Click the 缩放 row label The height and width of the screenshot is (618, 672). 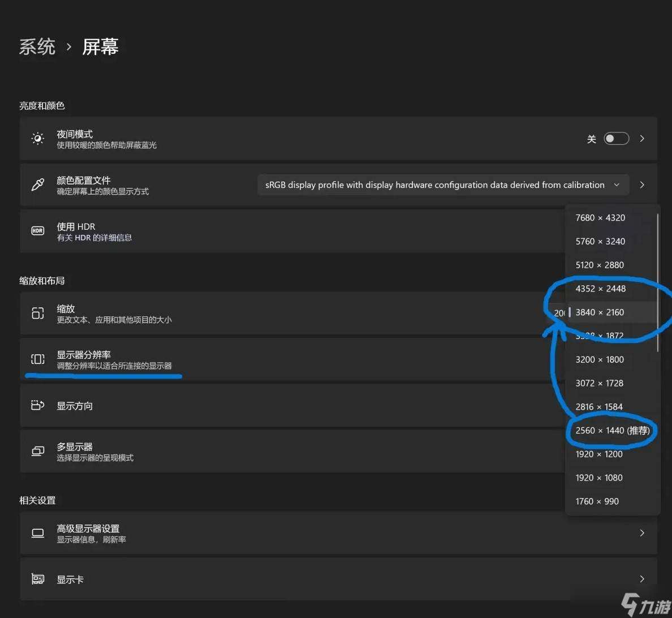pos(66,309)
